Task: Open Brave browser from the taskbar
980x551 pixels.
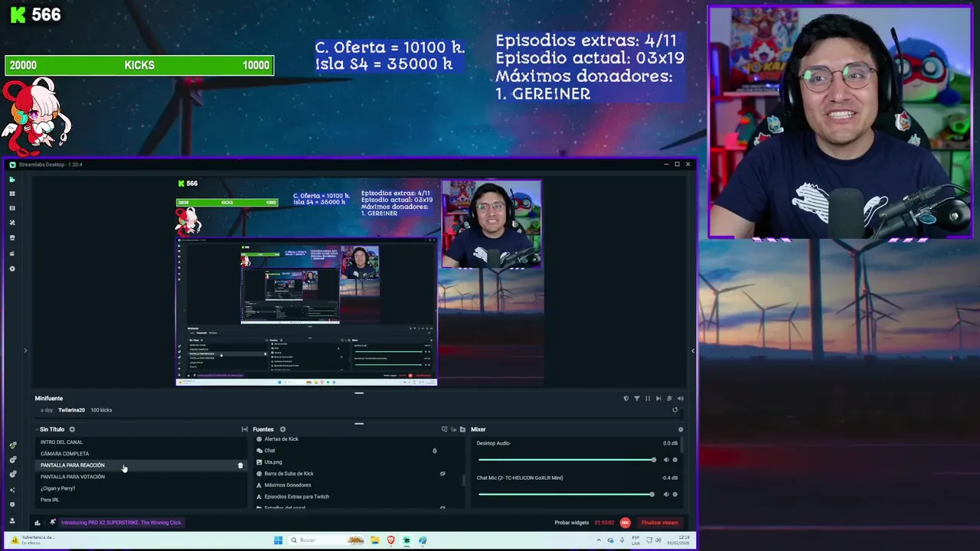Action: click(x=390, y=540)
